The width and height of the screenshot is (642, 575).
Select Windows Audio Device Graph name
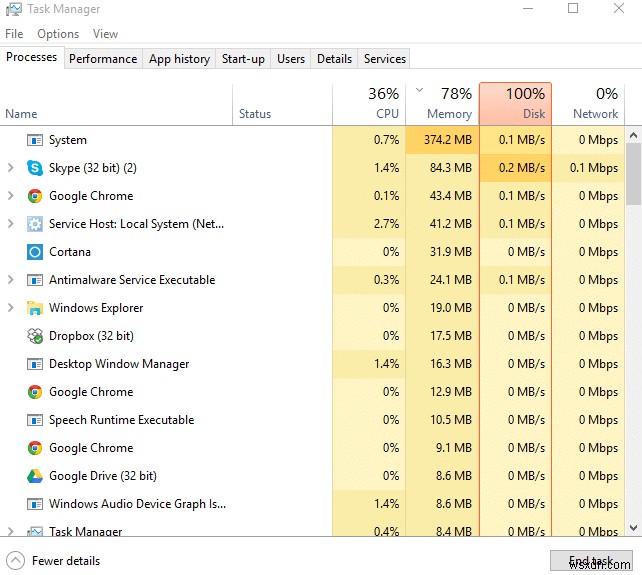[138, 504]
